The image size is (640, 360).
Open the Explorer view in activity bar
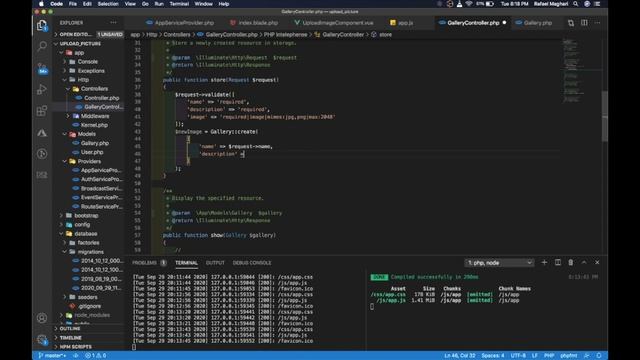coord(42,25)
